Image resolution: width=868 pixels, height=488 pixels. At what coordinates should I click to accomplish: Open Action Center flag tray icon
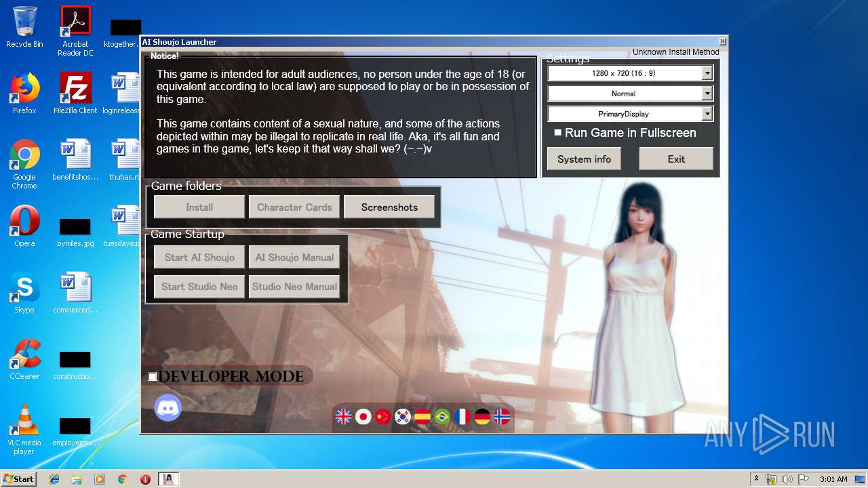803,479
